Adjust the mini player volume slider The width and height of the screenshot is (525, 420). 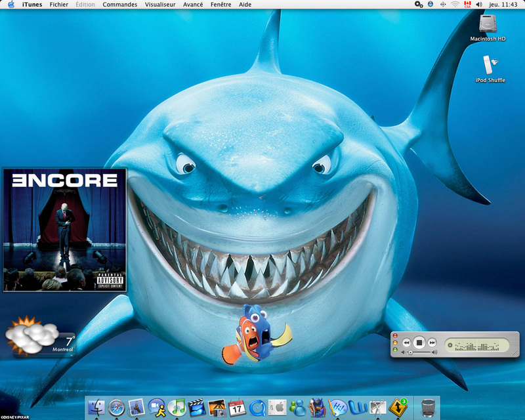(420, 352)
